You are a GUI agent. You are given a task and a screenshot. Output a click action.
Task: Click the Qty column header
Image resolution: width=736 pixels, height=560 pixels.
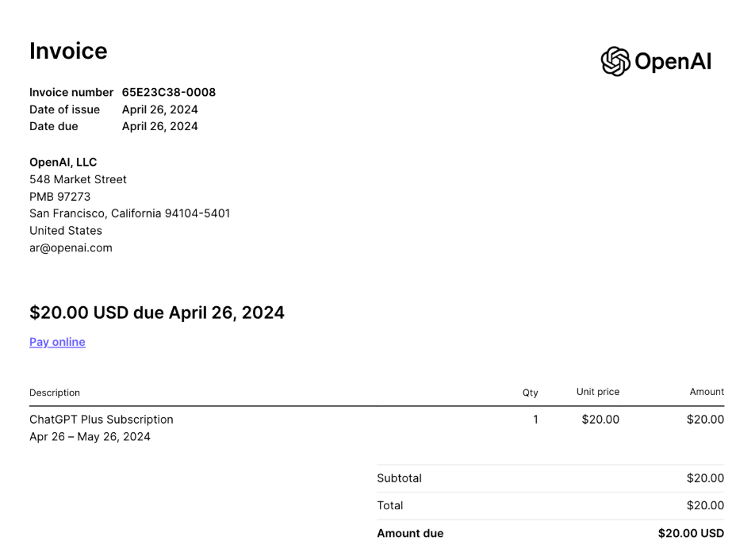pos(530,393)
